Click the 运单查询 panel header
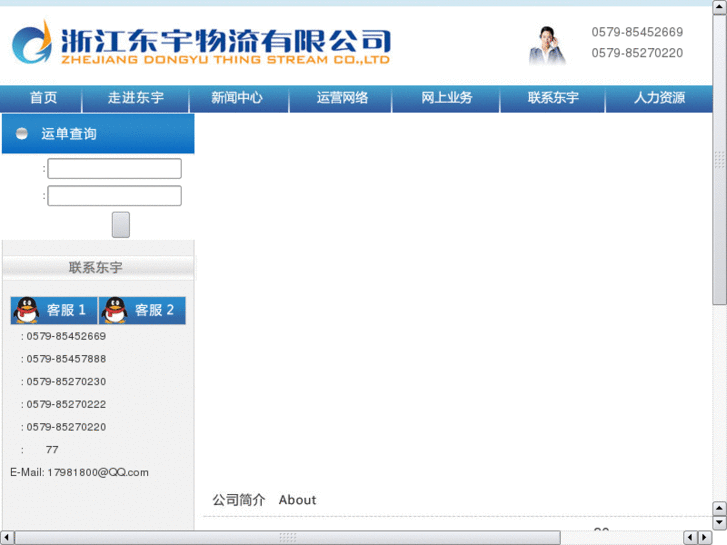This screenshot has width=727, height=545. click(x=98, y=134)
